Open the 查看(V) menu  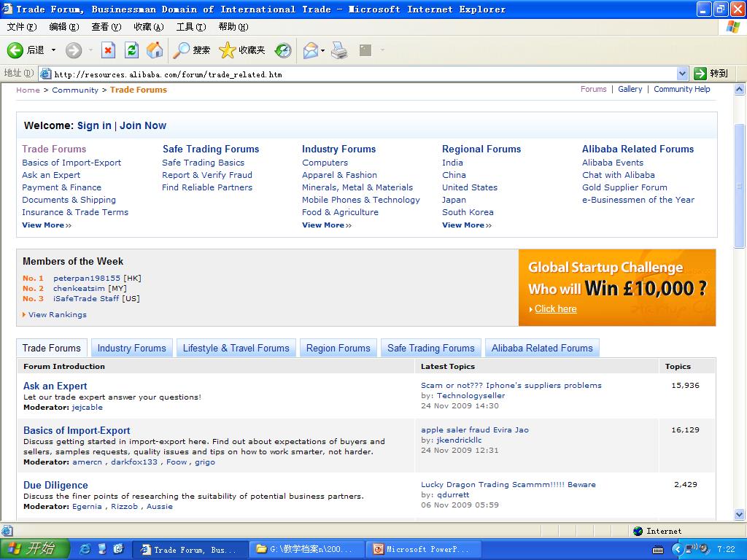click(107, 27)
